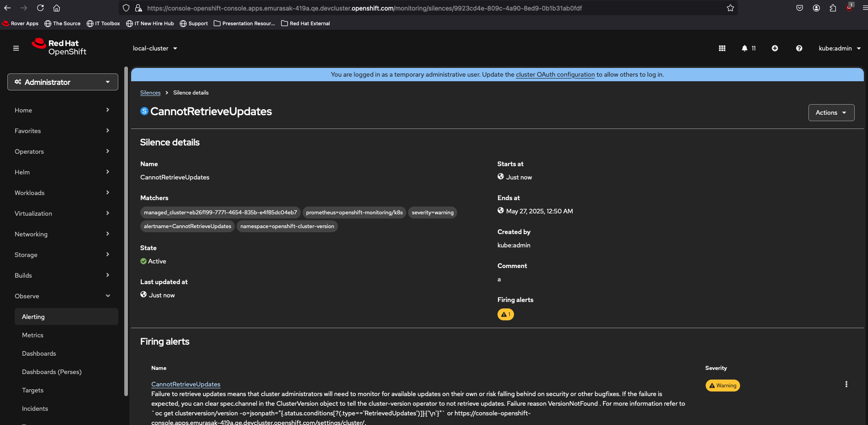868x425 pixels.
Task: Expand the Virtualization navigation section
Action: coord(63,213)
